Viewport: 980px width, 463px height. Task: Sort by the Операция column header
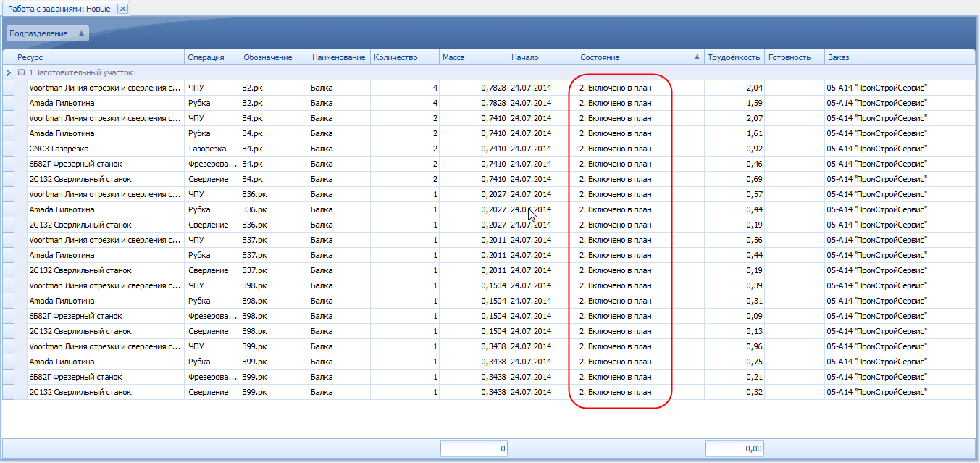click(x=206, y=57)
